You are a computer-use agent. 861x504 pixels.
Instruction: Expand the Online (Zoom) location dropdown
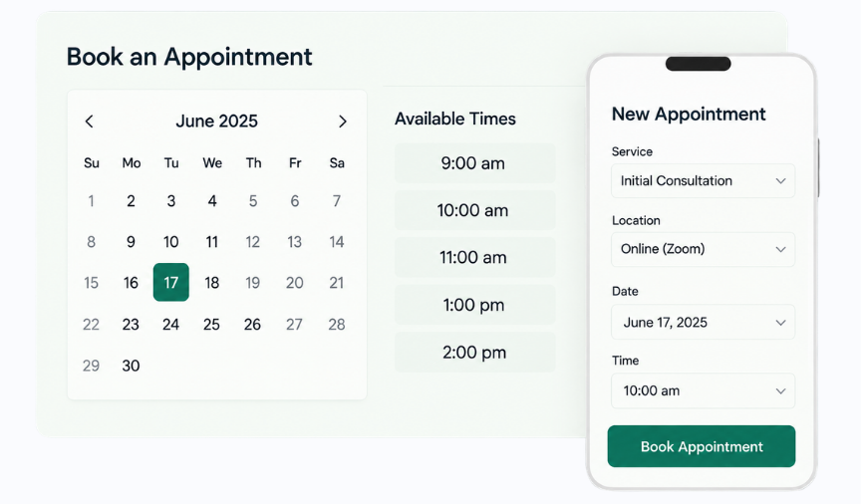click(x=703, y=249)
